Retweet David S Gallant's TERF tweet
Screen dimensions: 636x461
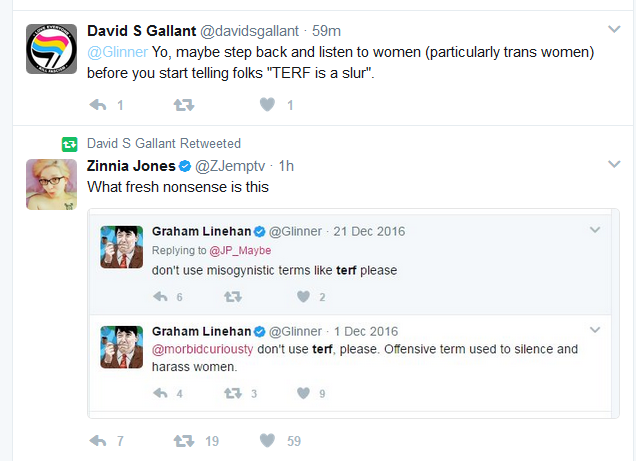tap(184, 105)
